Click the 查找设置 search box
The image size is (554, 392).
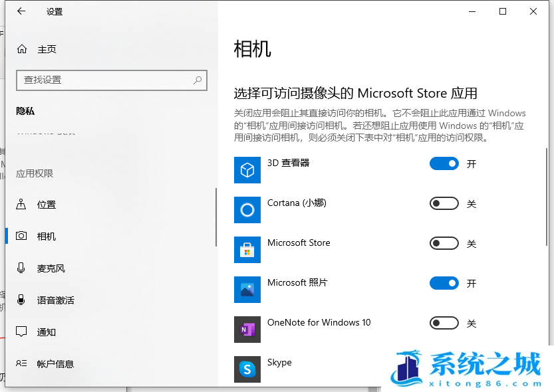pyautogui.click(x=112, y=80)
